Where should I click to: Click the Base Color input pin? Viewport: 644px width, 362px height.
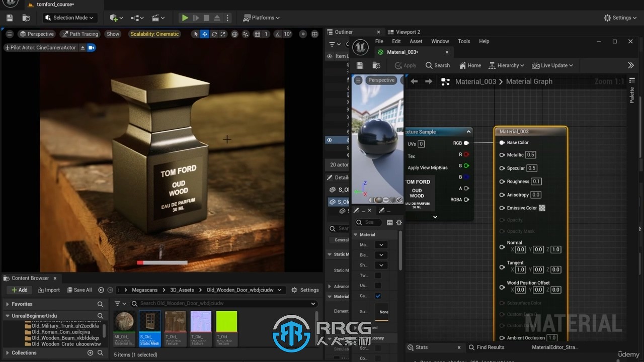(502, 143)
